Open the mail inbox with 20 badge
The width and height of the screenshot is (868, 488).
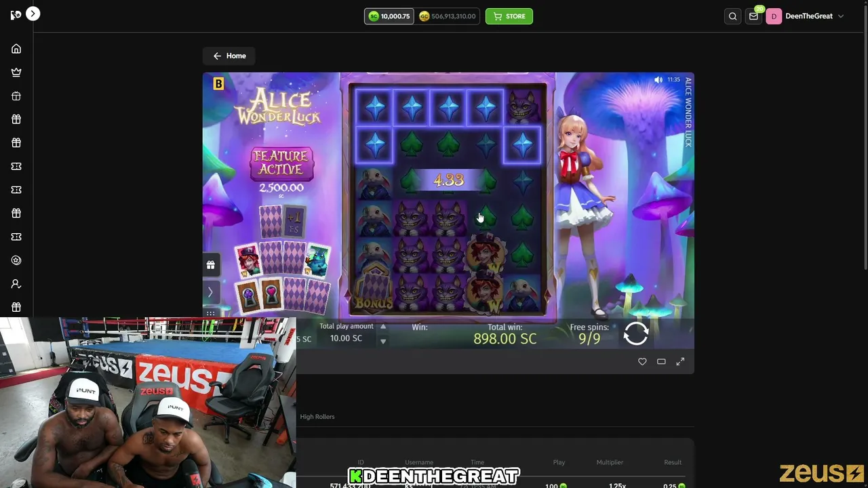point(753,16)
